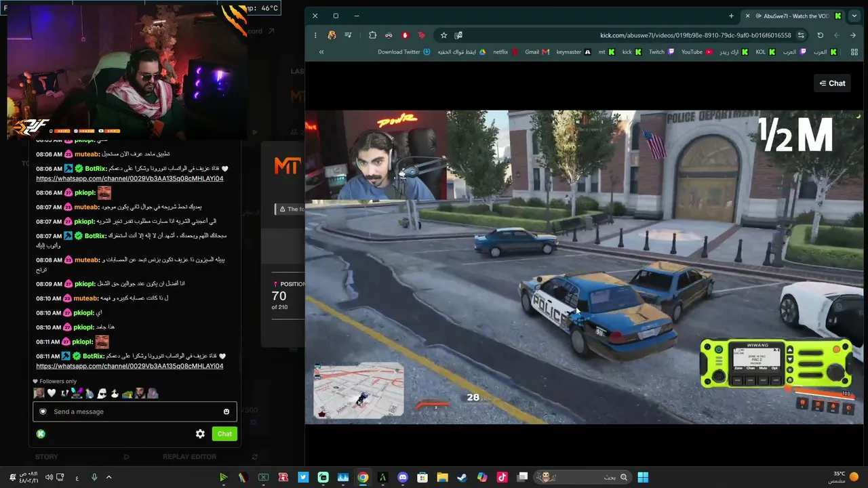Screen dimensions: 868x488
Task: Open the Gmail bookmark
Action: coord(537,52)
